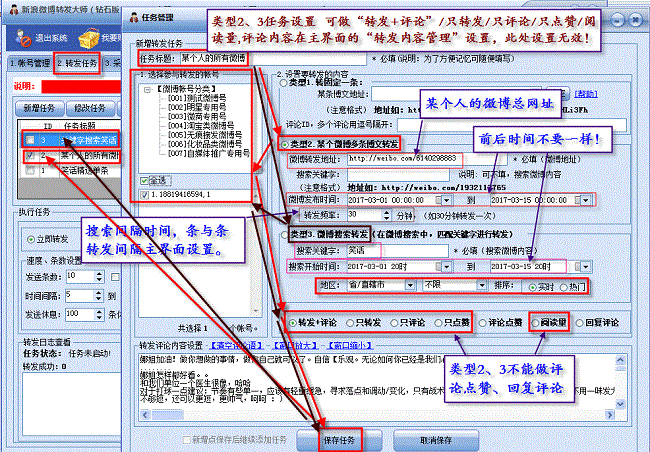
Task: Collapse the 微博账号分类 tree node
Action: point(147,89)
